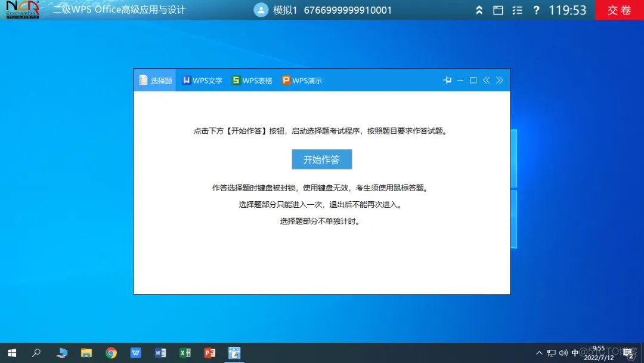Open File Explorer from taskbar
The height and width of the screenshot is (363, 644).
pos(86,353)
